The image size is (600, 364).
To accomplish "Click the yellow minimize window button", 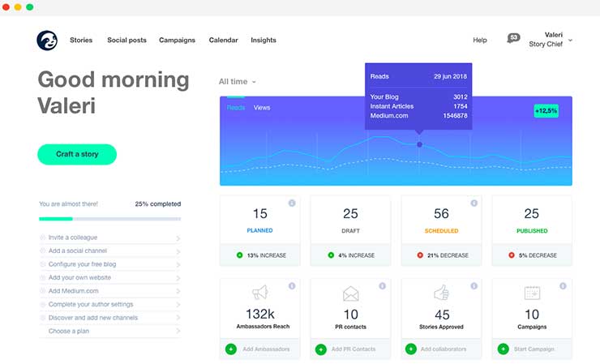I will [x=18, y=7].
